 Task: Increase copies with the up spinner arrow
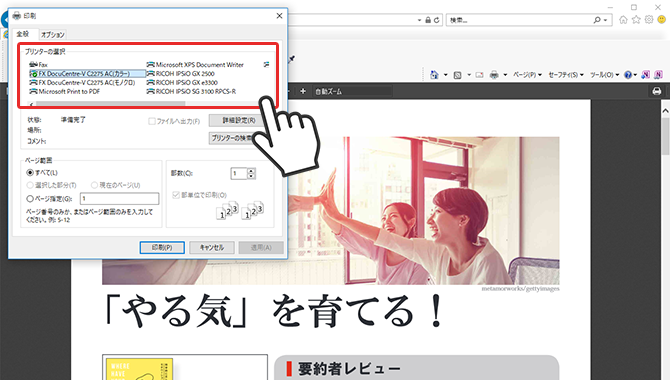251,171
